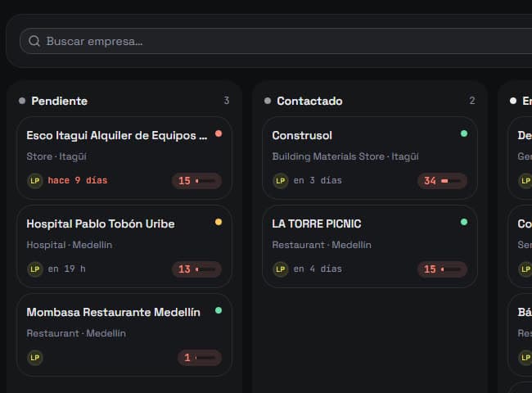Image resolution: width=532 pixels, height=393 pixels.
Task: Click the yellow status dot on the Hospital card
Action: tap(219, 222)
